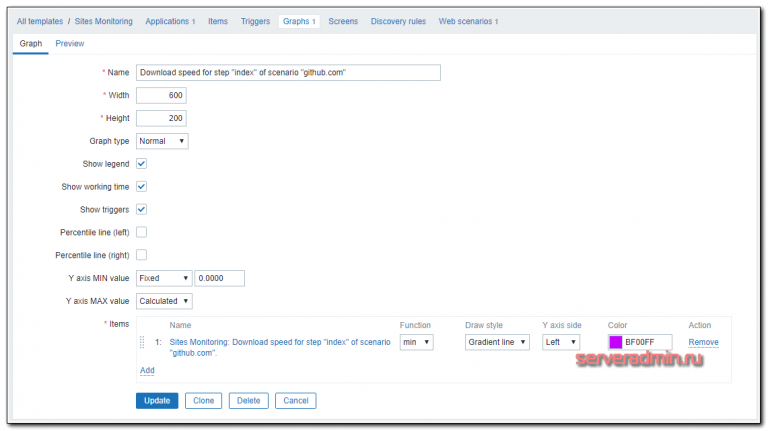The width and height of the screenshot is (768, 431).
Task: Go to Discovery rules section
Action: [x=398, y=21]
